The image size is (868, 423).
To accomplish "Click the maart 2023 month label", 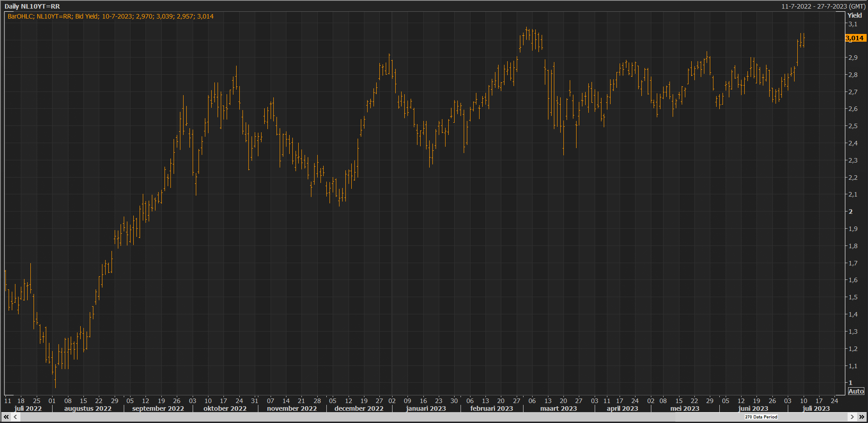I will [558, 409].
